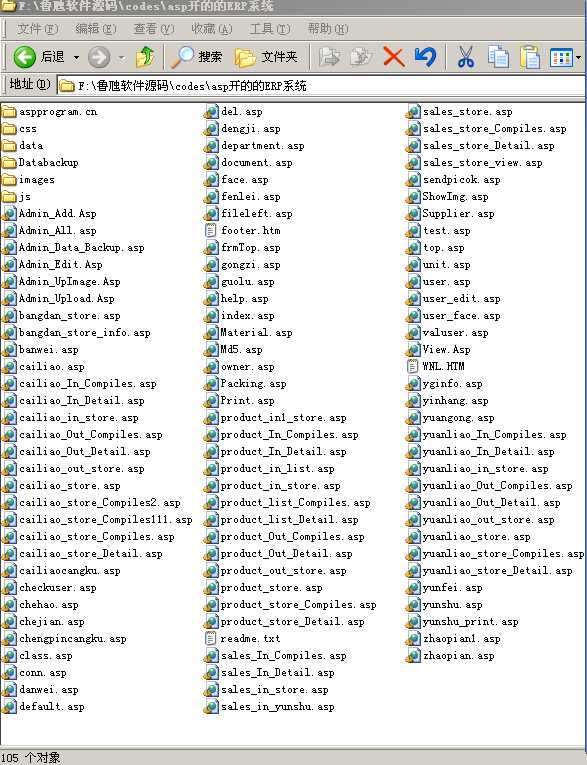Open the Forward button history dropdown arrow
Viewport: 587px width, 765px height.
click(x=121, y=58)
